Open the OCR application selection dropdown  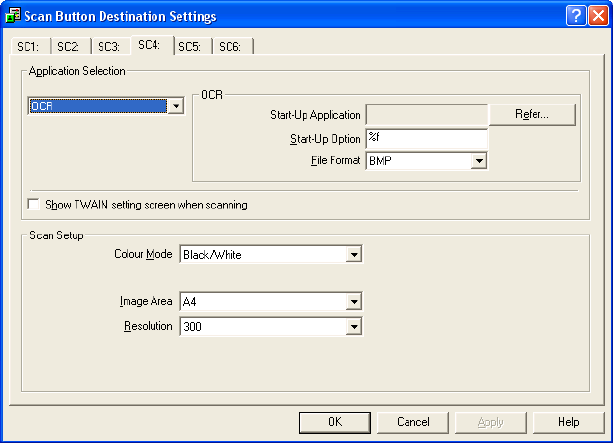(176, 105)
